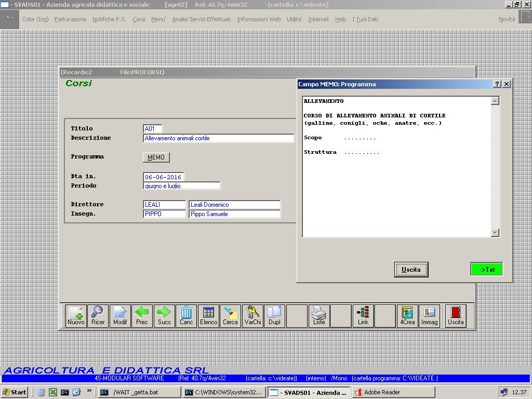Duplicate the record with Dupl
The width and height of the screenshot is (532, 399).
tap(274, 316)
